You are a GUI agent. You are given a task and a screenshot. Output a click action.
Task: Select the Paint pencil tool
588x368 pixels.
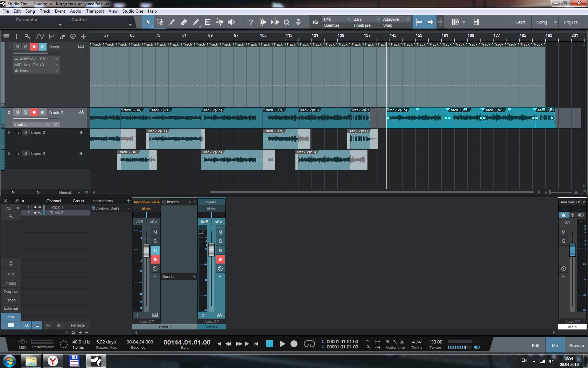tap(196, 22)
